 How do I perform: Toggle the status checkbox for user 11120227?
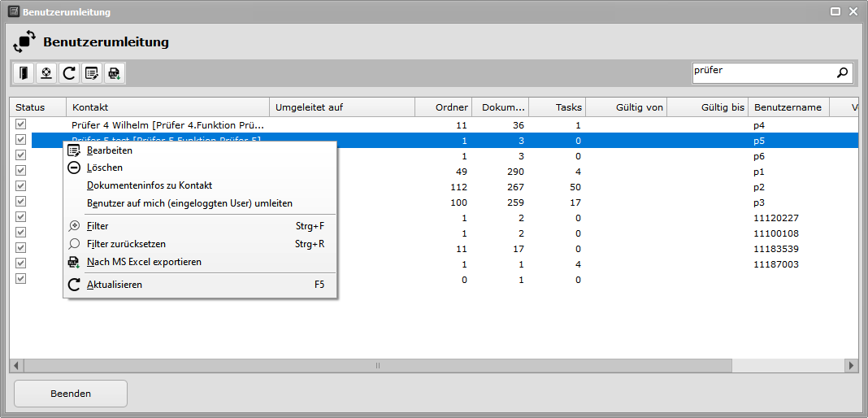(21, 216)
